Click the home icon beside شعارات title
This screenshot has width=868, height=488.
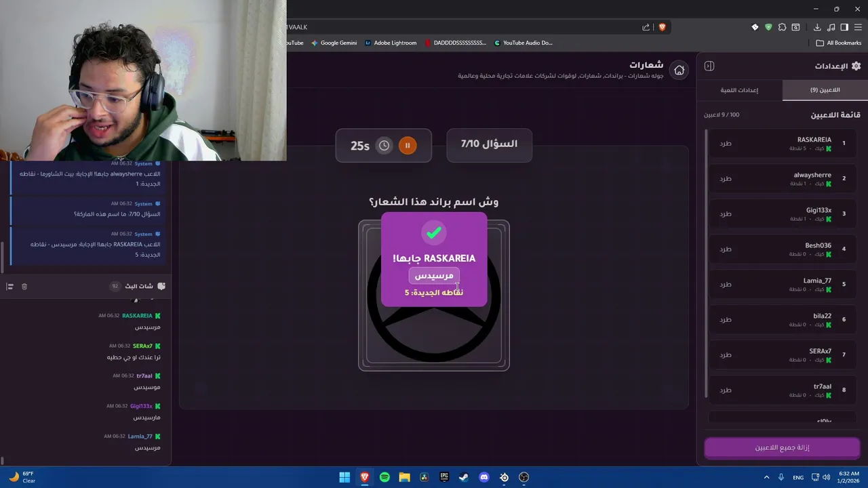click(x=679, y=70)
